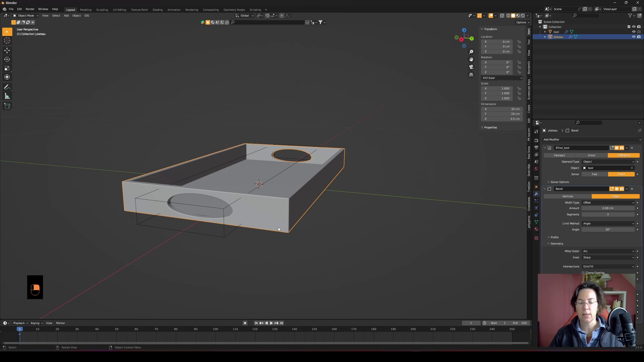
Task: Expand the Solver Options section
Action: click(559, 182)
